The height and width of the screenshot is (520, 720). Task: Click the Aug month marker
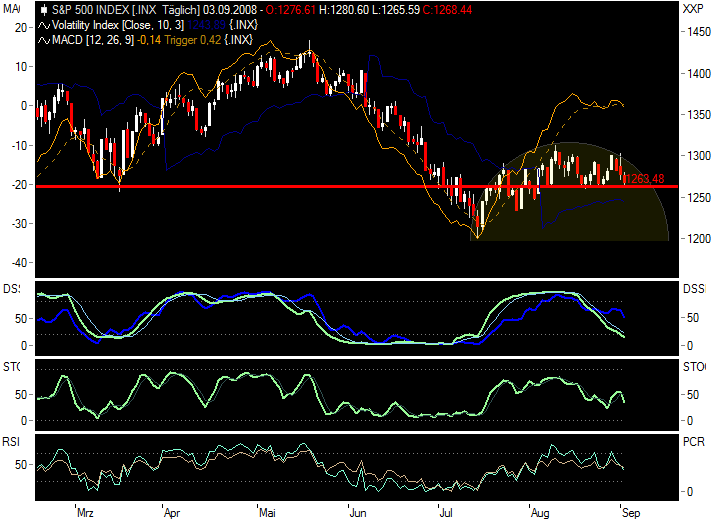click(x=540, y=513)
